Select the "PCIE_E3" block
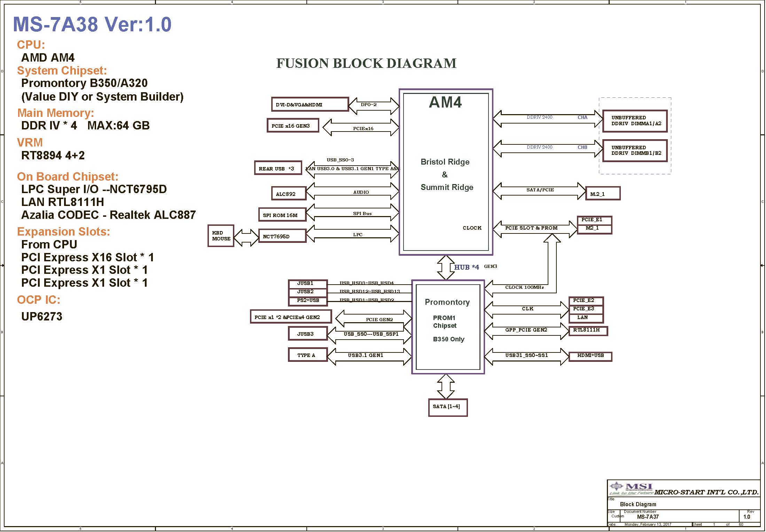The height and width of the screenshot is (532, 766). click(586, 309)
